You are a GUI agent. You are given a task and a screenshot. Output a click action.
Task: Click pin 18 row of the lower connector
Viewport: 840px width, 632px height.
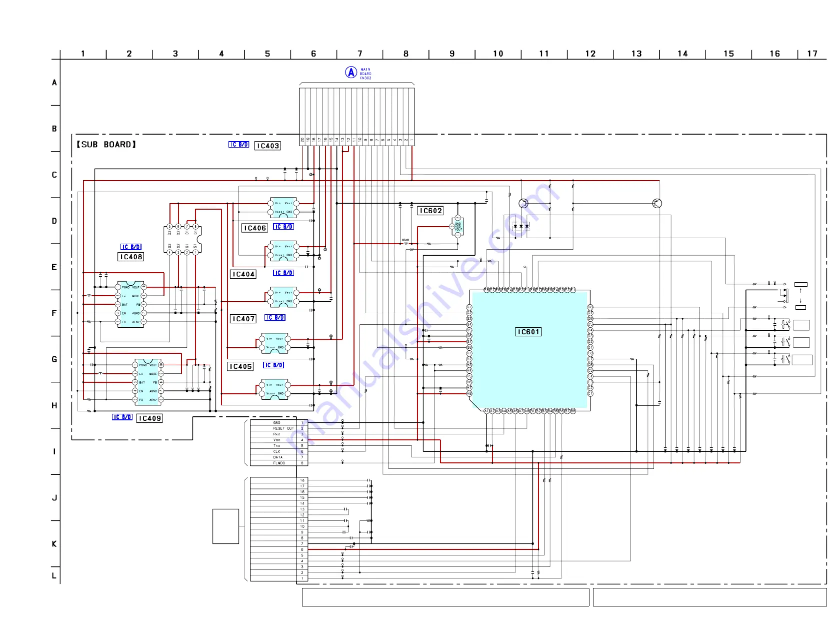click(279, 480)
